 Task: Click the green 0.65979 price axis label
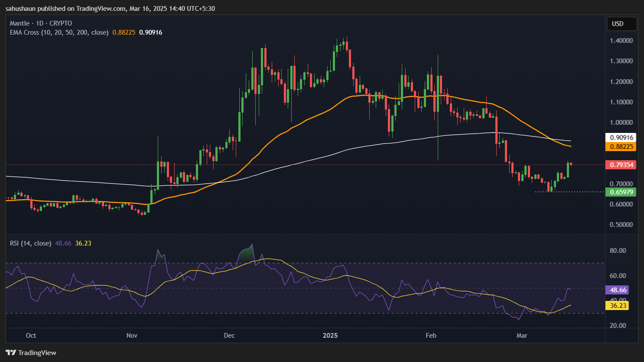(621, 192)
